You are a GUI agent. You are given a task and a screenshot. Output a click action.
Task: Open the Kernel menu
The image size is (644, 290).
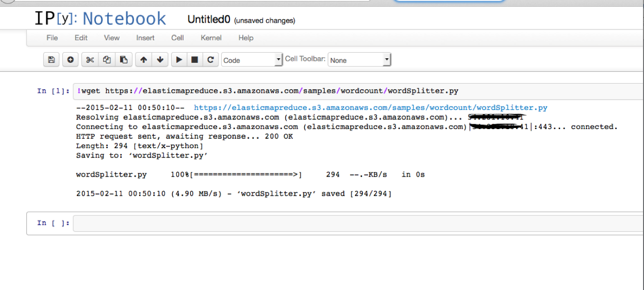(x=211, y=38)
